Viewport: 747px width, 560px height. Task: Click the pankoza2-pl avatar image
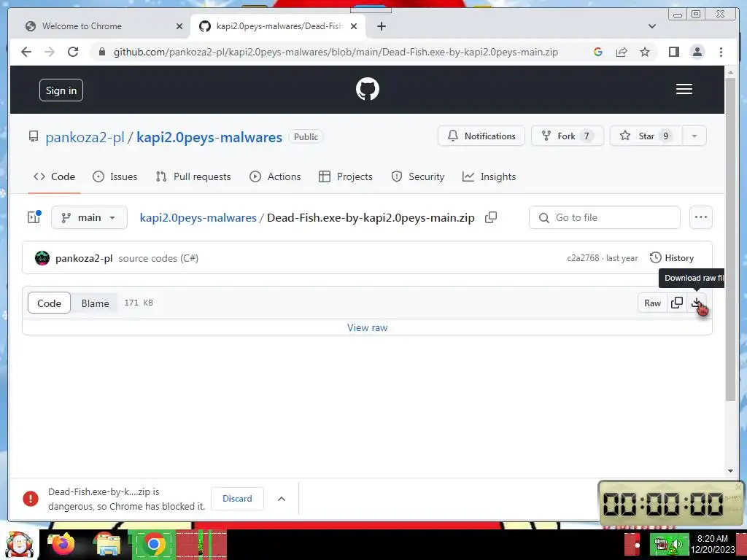[42, 258]
